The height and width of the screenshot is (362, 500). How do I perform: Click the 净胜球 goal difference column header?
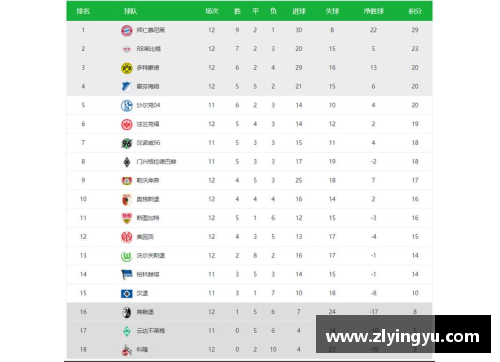pyautogui.click(x=374, y=11)
